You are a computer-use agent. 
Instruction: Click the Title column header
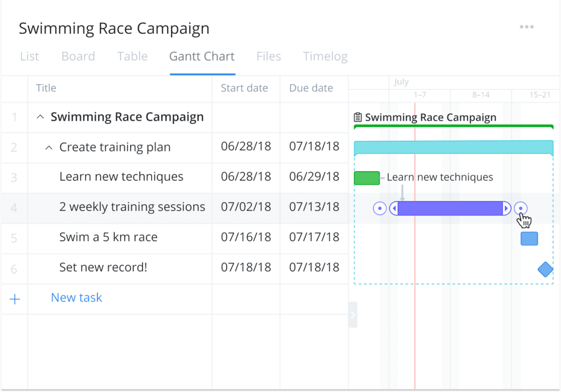click(x=46, y=88)
